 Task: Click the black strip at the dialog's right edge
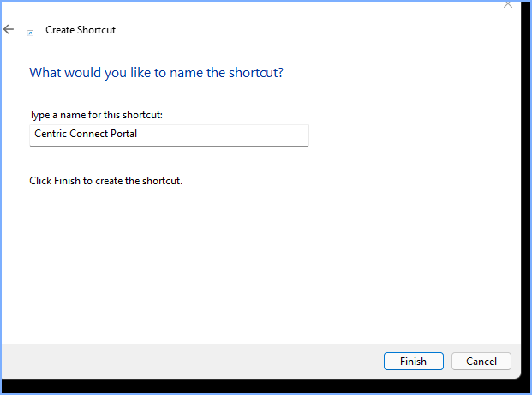coord(524,171)
